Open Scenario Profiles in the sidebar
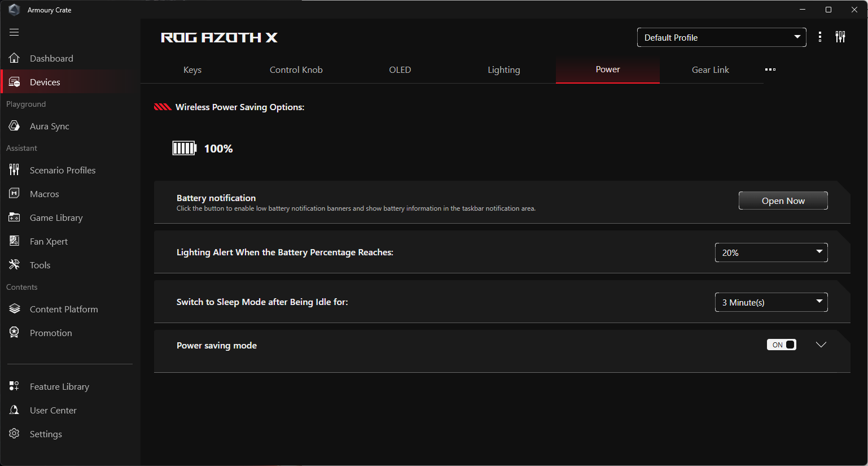This screenshot has height=466, width=868. tap(62, 170)
